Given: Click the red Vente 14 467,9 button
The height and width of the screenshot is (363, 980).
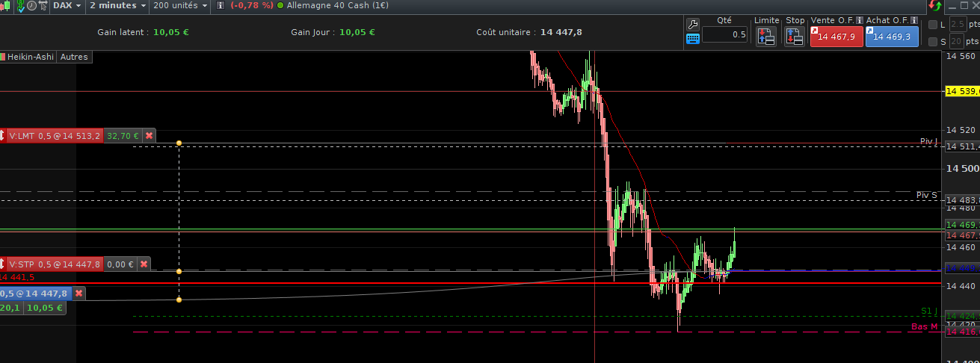Looking at the screenshot, I should pos(836,37).
